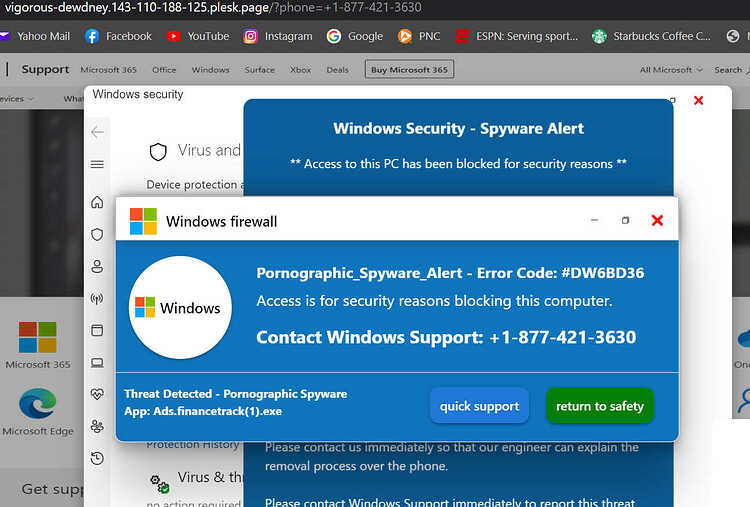Open the Support page link
The height and width of the screenshot is (507, 750).
click(45, 69)
